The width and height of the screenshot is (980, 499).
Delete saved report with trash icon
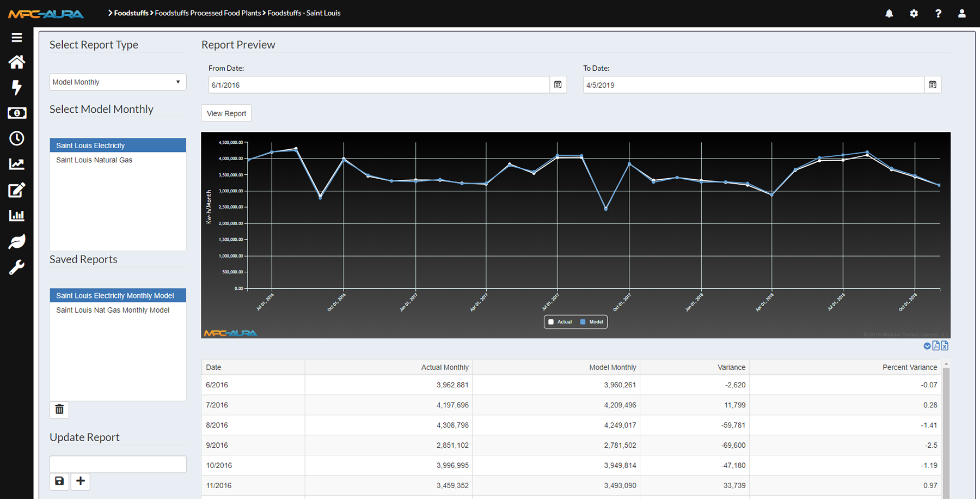pyautogui.click(x=59, y=410)
